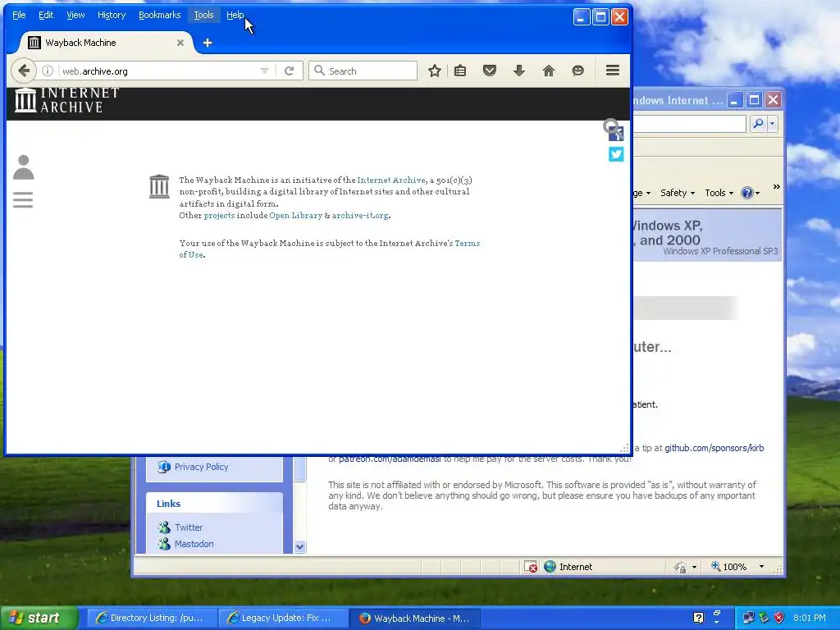The height and width of the screenshot is (630, 840).
Task: Click the network computers tray icon
Action: click(x=748, y=618)
